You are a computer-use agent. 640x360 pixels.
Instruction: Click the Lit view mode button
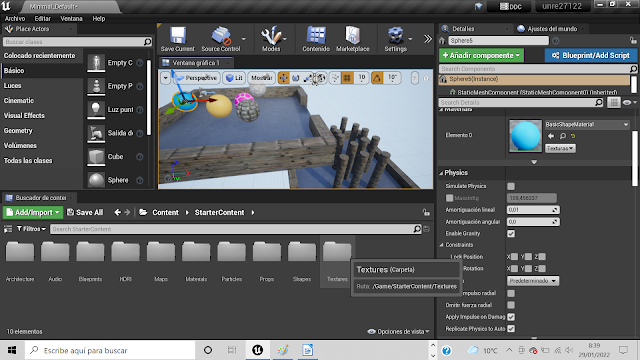pos(234,78)
